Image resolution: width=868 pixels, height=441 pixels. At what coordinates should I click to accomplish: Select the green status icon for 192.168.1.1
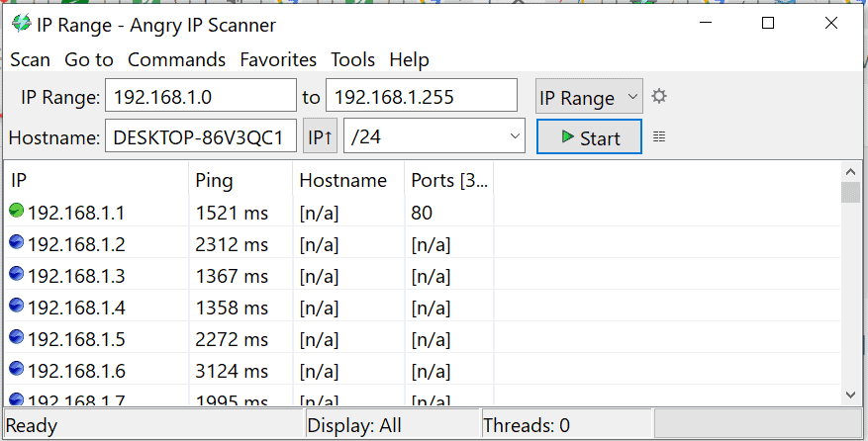point(17,211)
